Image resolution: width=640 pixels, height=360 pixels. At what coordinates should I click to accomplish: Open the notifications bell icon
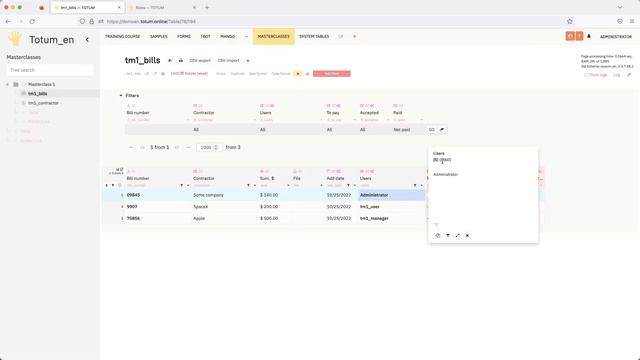(x=589, y=36)
